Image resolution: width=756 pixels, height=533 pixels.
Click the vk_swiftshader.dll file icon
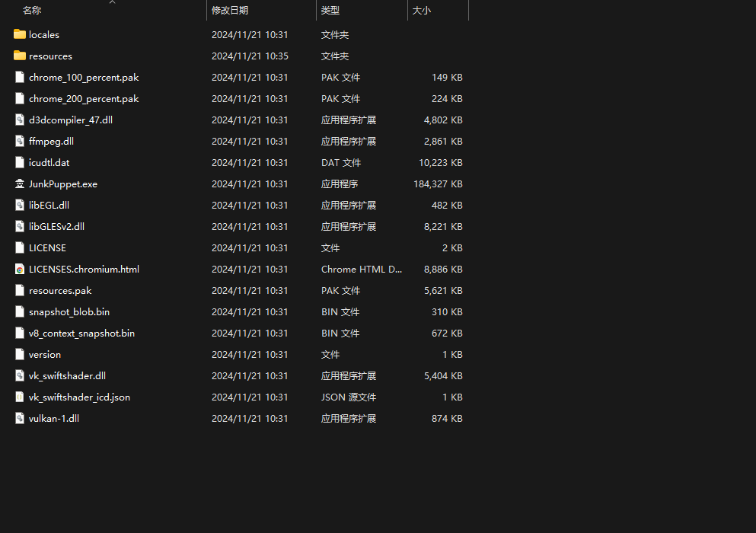[x=20, y=375]
